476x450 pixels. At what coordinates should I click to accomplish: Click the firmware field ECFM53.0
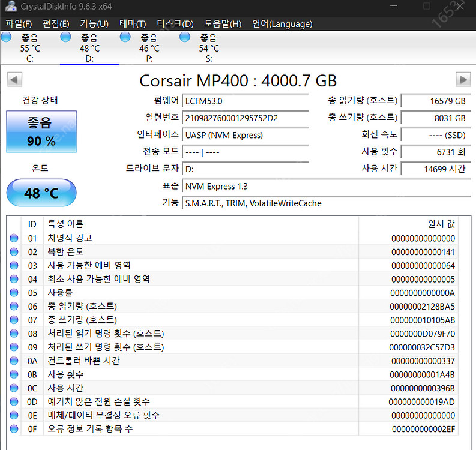tap(246, 101)
